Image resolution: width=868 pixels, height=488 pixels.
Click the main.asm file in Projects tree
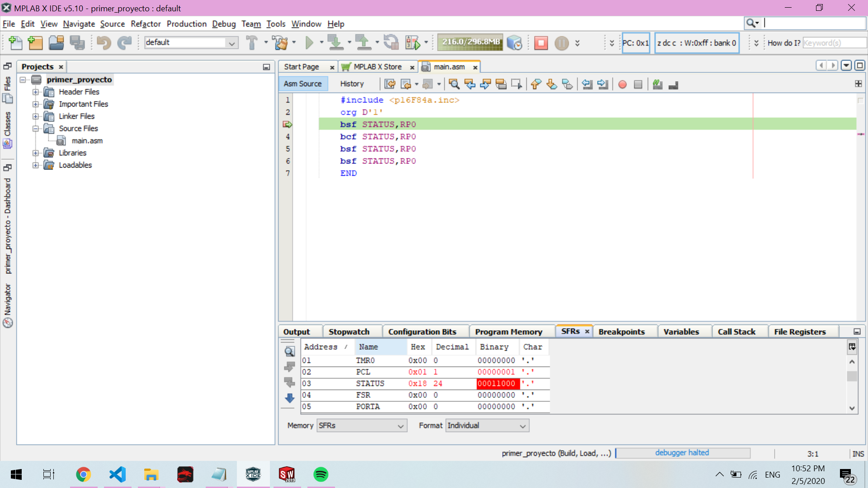(87, 141)
